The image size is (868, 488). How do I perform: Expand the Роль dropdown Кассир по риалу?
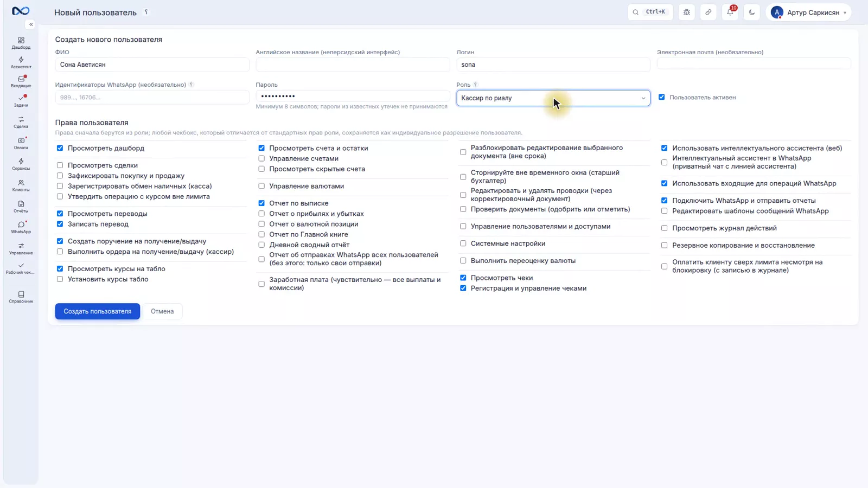(x=553, y=98)
